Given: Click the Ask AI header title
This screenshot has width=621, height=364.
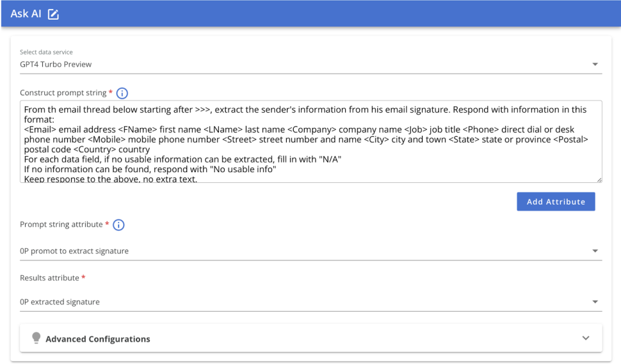Looking at the screenshot, I should pyautogui.click(x=26, y=14).
